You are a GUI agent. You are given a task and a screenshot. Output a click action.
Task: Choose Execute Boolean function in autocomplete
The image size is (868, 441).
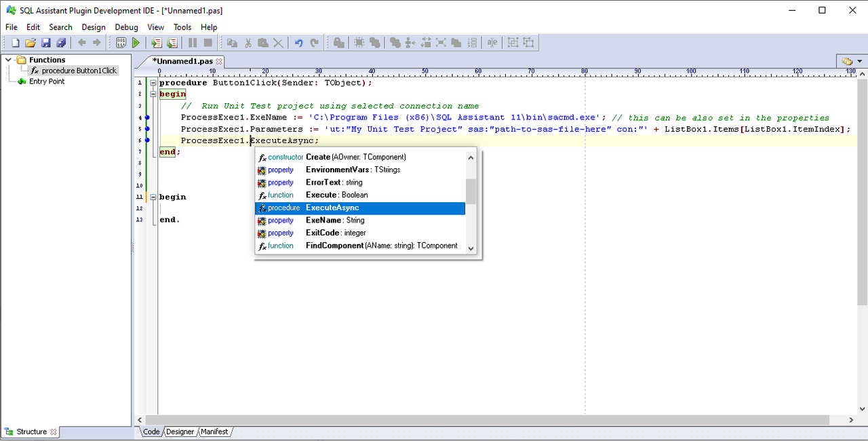[x=360, y=195]
